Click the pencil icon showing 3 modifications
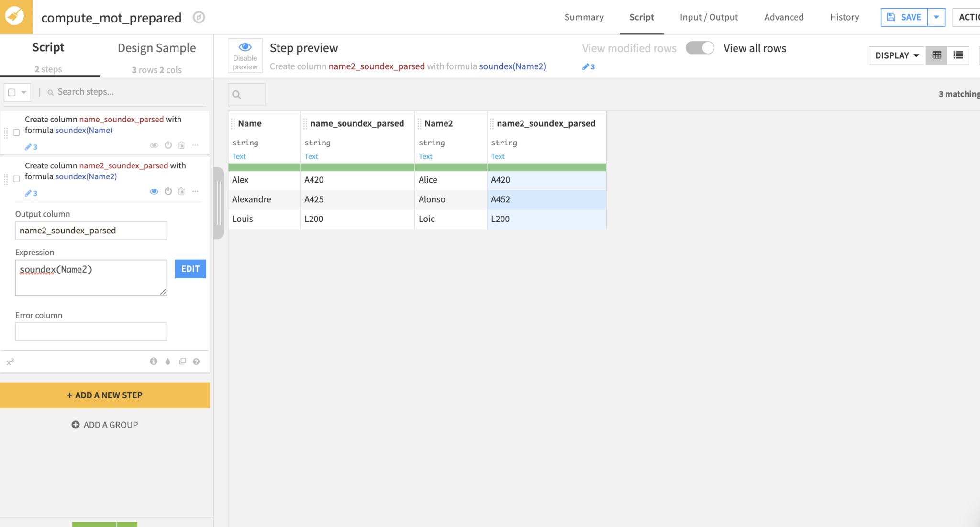 588,66
